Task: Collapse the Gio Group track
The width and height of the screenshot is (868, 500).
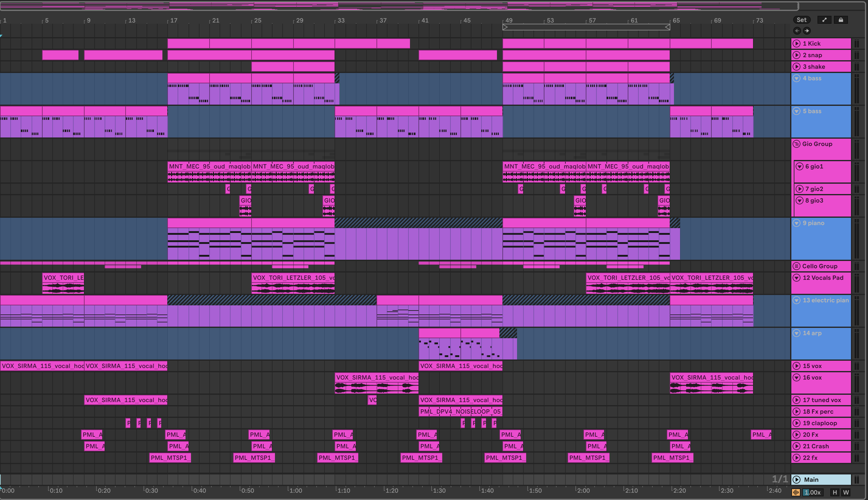Action: pos(797,144)
